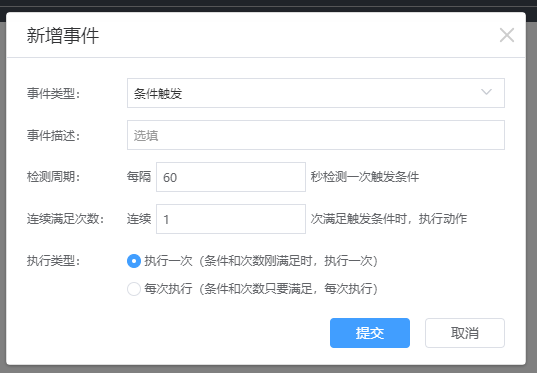
Task: Submit the form with the 提交 button
Action: pyautogui.click(x=370, y=333)
